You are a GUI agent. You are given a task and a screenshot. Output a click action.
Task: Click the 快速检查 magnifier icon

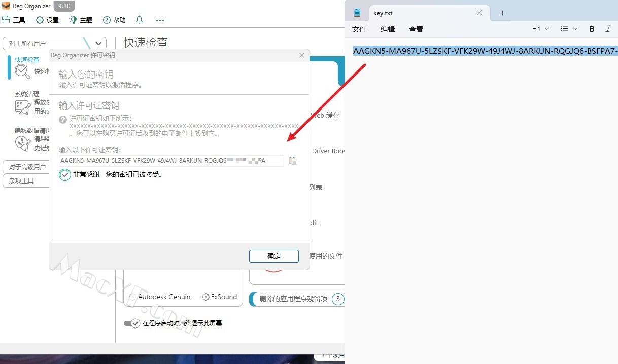pos(22,71)
